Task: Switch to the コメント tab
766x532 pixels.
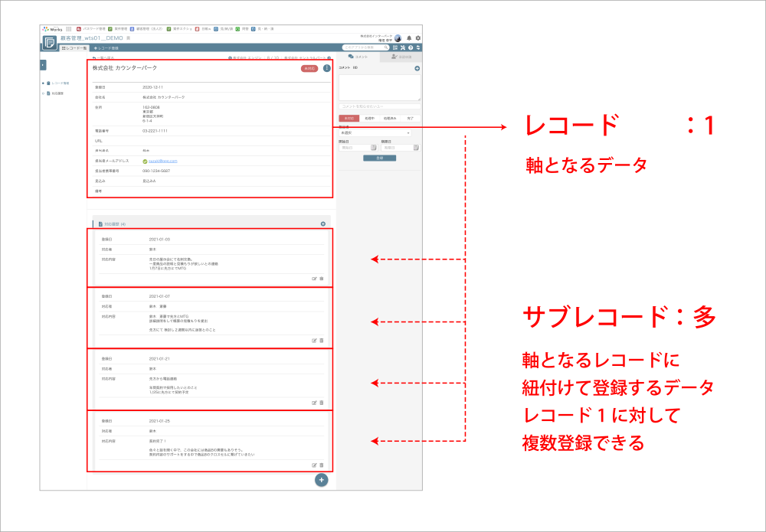Action: (358, 57)
